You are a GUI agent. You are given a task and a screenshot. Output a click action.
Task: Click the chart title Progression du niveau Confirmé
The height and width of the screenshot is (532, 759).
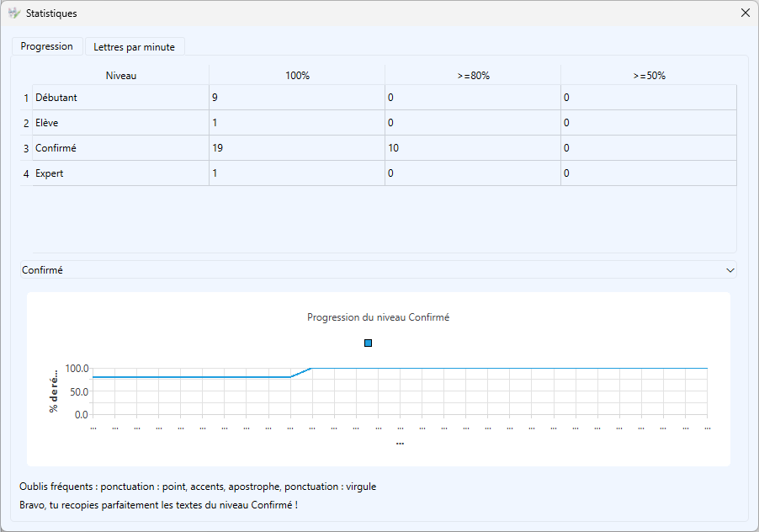378,317
